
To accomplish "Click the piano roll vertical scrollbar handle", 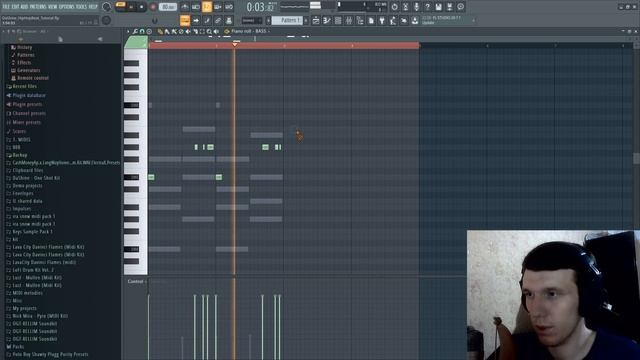I will [x=636, y=158].
